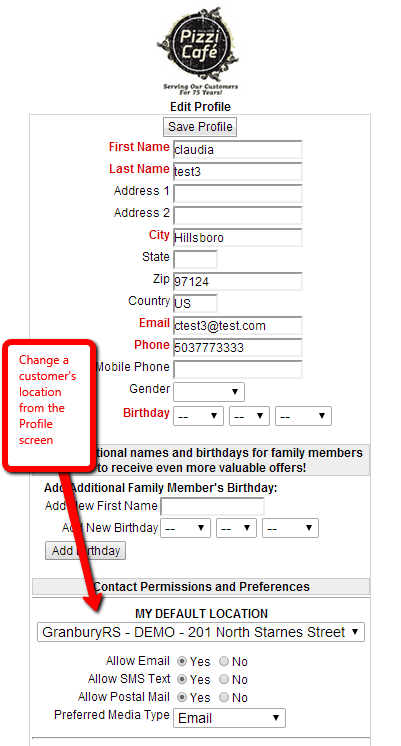Click the Email input field
This screenshot has height=746, width=401.
[x=238, y=325]
